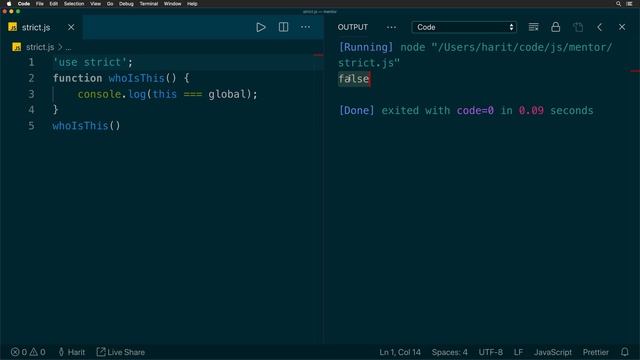
Task: Open the Go menu
Action: (x=110, y=4)
